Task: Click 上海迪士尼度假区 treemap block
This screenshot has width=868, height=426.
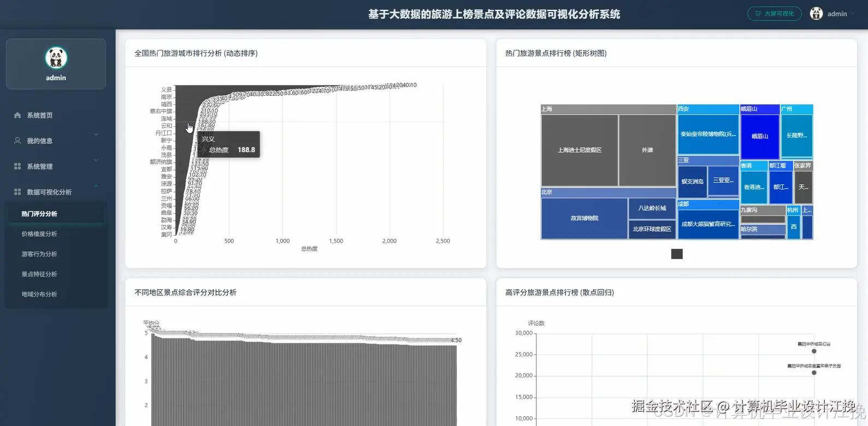Action: click(x=580, y=150)
